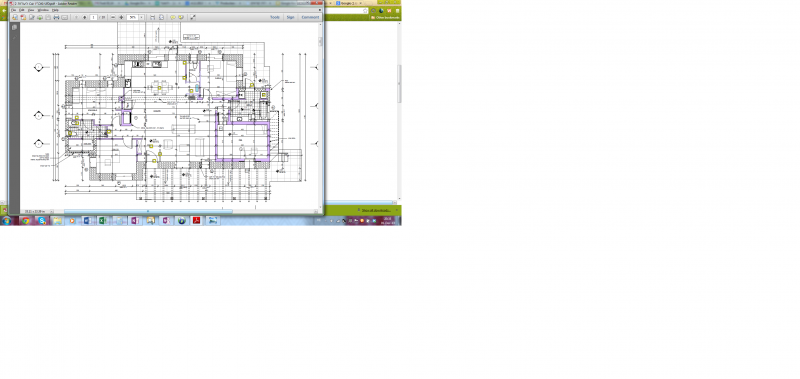Go to previous page with up arrow
800x379 pixels.
[x=77, y=17]
